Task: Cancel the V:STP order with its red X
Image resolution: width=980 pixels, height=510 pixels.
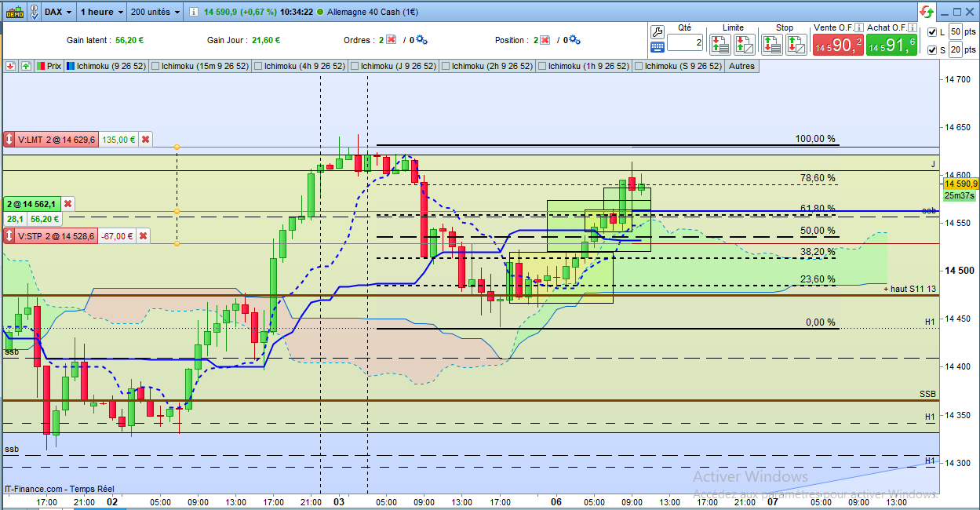Action: 144,235
